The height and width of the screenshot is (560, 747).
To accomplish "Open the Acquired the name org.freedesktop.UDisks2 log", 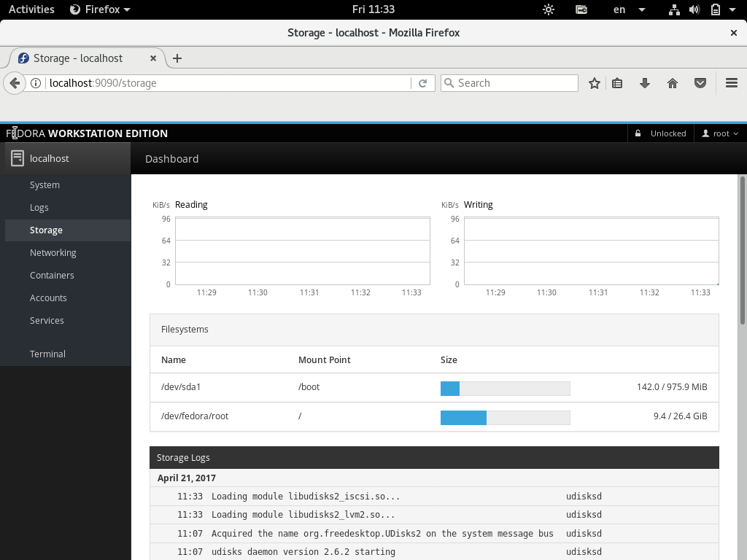I will (x=434, y=534).
